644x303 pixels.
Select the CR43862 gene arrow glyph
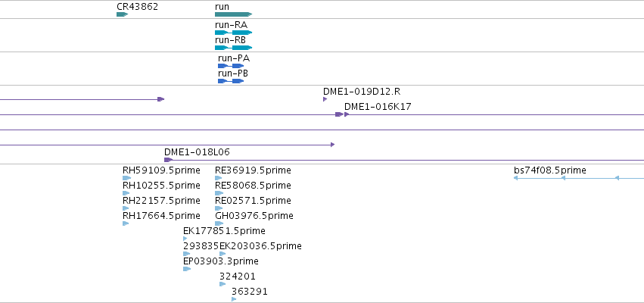[122, 14]
